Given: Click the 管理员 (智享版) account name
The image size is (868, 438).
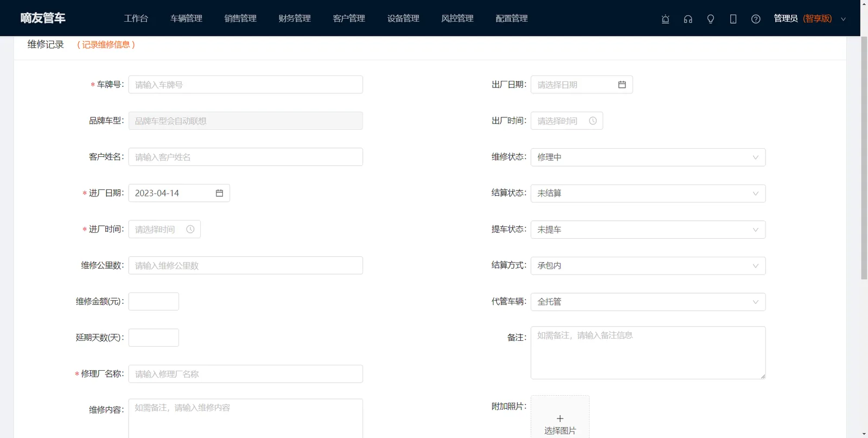Looking at the screenshot, I should pos(803,18).
